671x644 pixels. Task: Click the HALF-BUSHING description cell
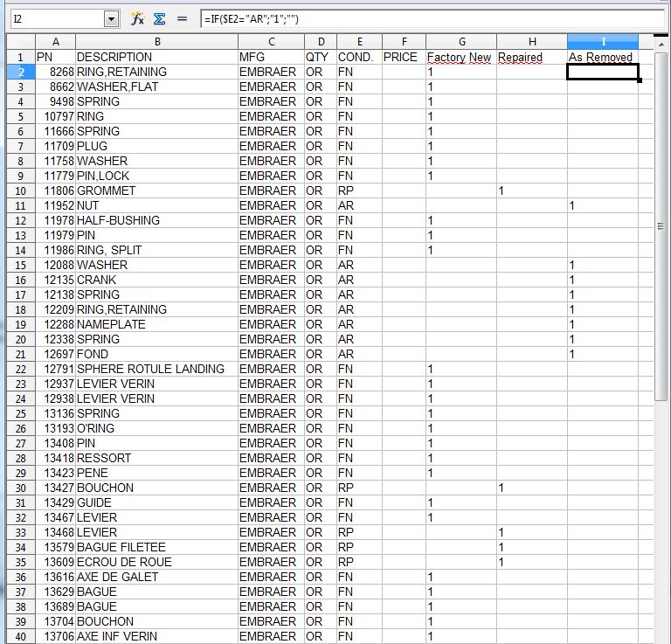(x=156, y=220)
